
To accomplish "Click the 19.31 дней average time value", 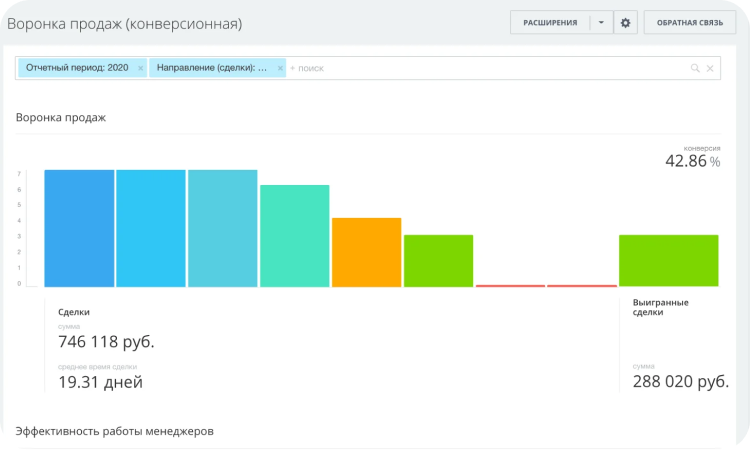I will 100,382.
